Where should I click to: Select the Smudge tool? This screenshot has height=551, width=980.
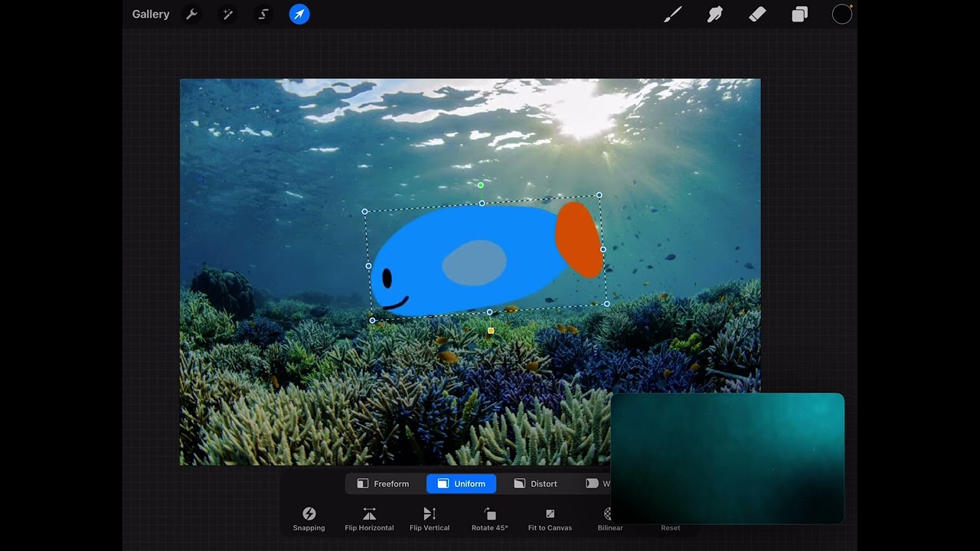point(715,15)
